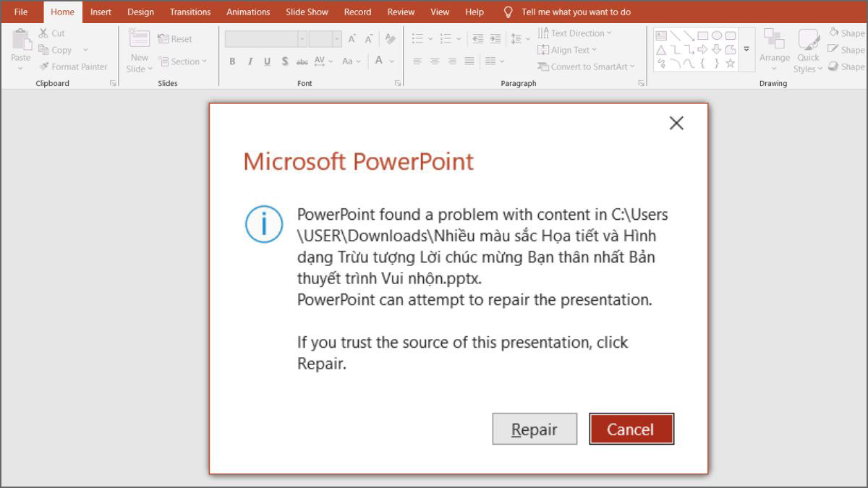Select the star shape in the Drawing group
Image resolution: width=868 pixels, height=488 pixels.
point(731,64)
